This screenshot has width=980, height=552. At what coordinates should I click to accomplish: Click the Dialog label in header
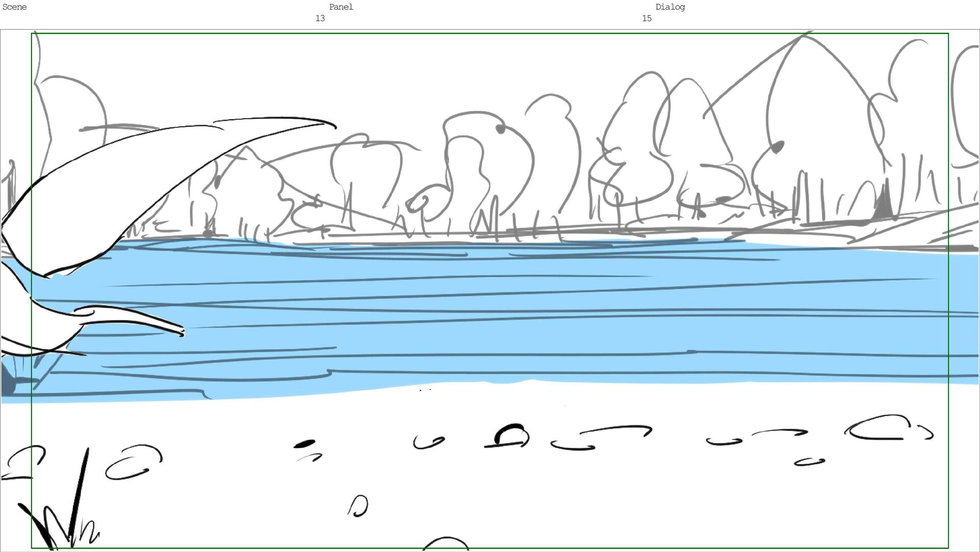[670, 7]
